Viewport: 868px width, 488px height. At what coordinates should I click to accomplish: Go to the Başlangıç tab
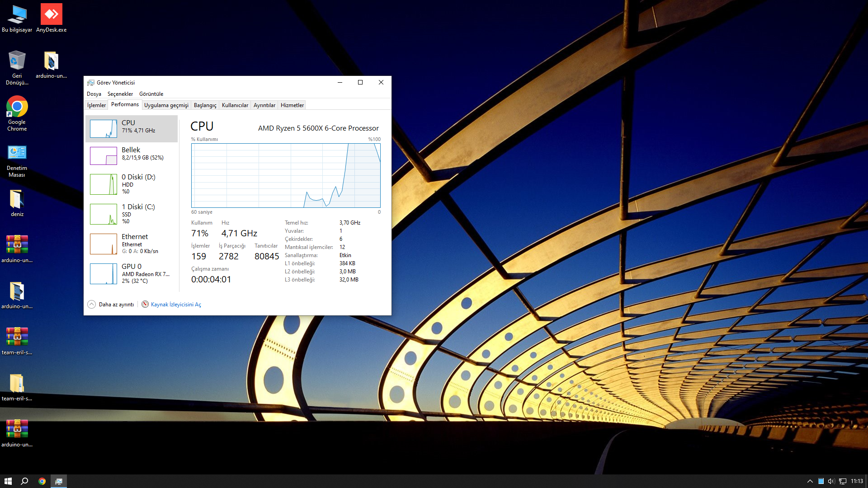205,105
